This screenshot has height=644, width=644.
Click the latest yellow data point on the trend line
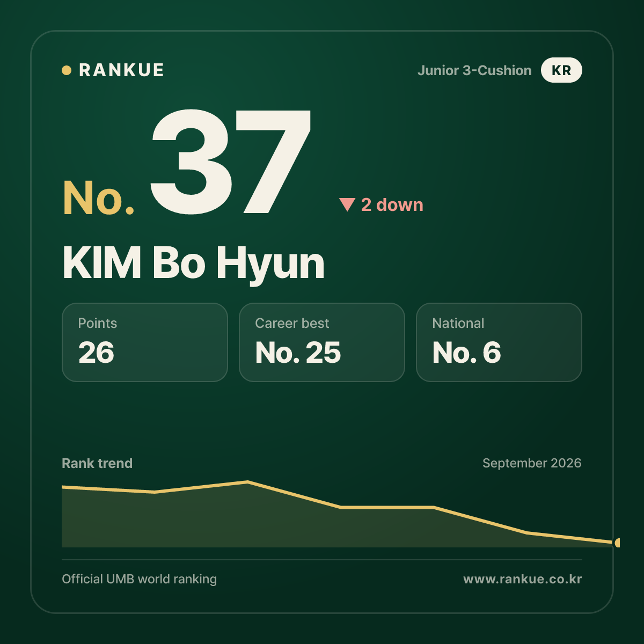pyautogui.click(x=617, y=543)
